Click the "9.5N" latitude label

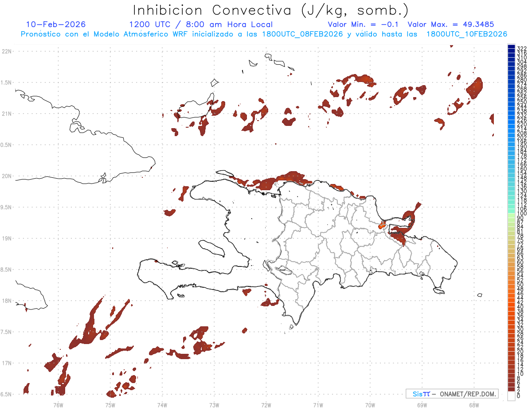click(6, 207)
